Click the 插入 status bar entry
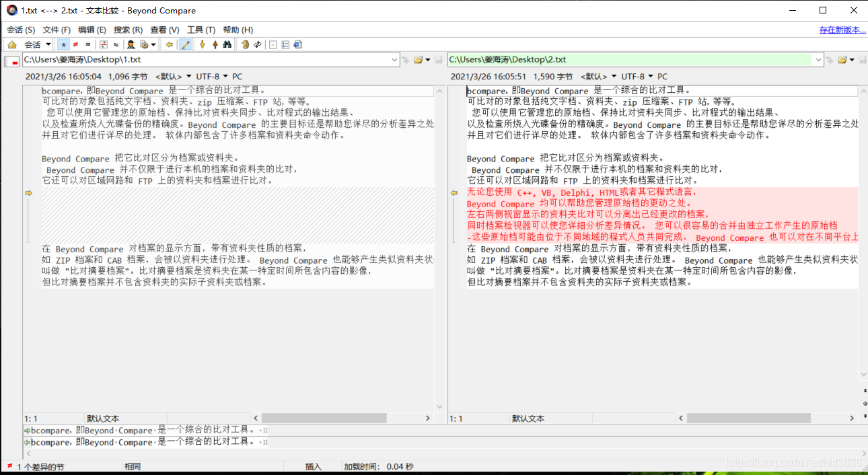868x475 pixels. (314, 466)
